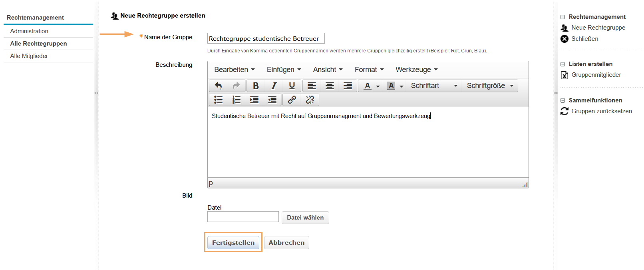
Task: Align text left
Action: click(312, 86)
